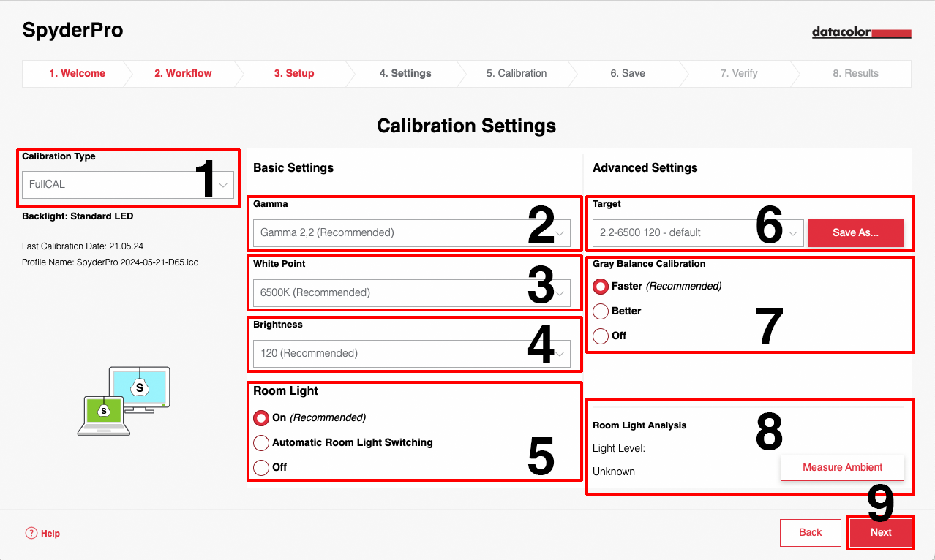This screenshot has height=560, width=935.
Task: Click the Measure Ambient button
Action: pos(842,468)
